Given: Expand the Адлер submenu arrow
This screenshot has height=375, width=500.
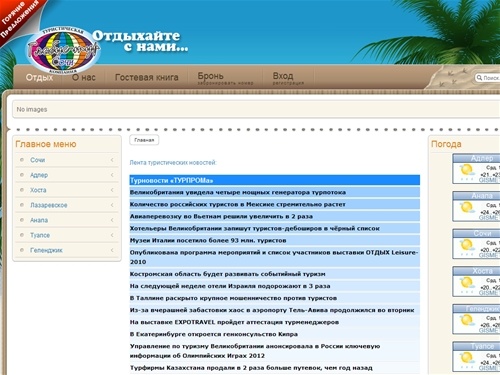Looking at the screenshot, I should 112,175.
